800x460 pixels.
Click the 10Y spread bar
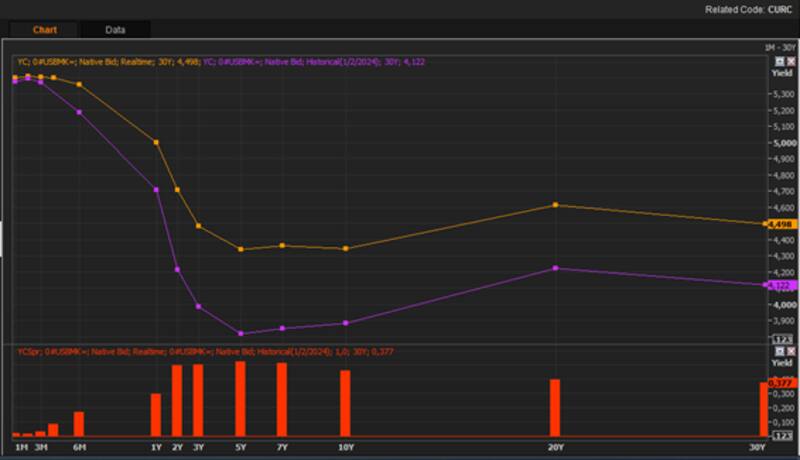pos(345,403)
